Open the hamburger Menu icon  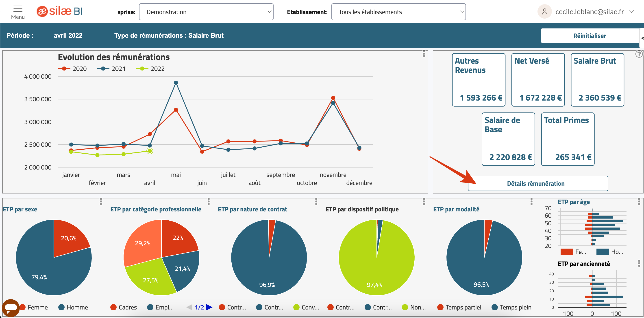click(x=18, y=9)
